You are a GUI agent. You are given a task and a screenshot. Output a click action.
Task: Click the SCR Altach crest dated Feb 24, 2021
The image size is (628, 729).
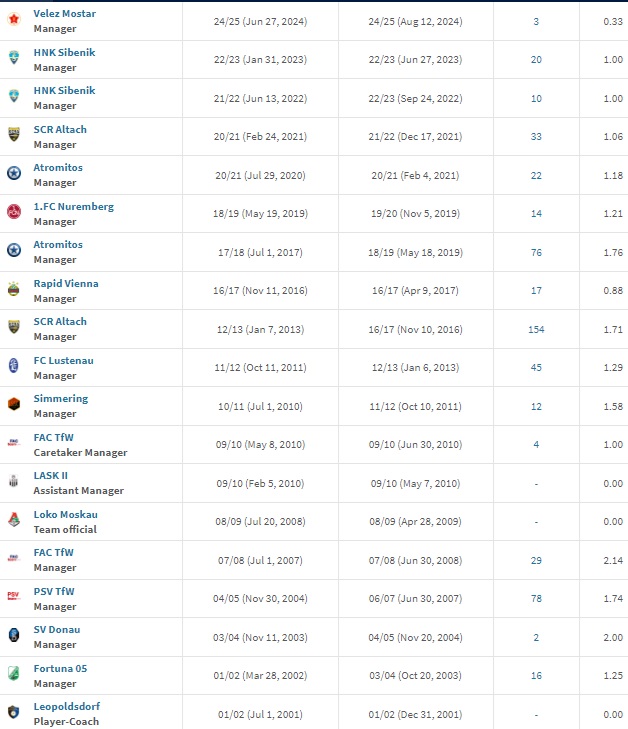coord(14,134)
